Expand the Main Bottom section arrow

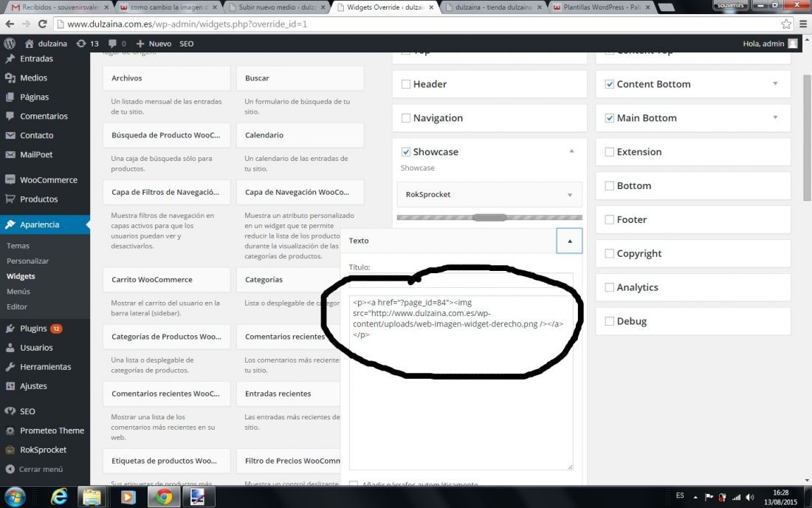tap(775, 117)
